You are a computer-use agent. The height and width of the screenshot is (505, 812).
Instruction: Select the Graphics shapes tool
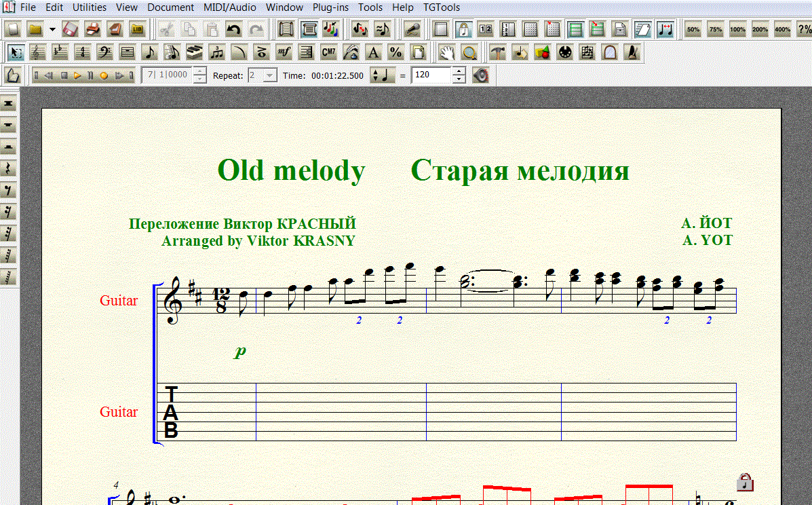542,52
